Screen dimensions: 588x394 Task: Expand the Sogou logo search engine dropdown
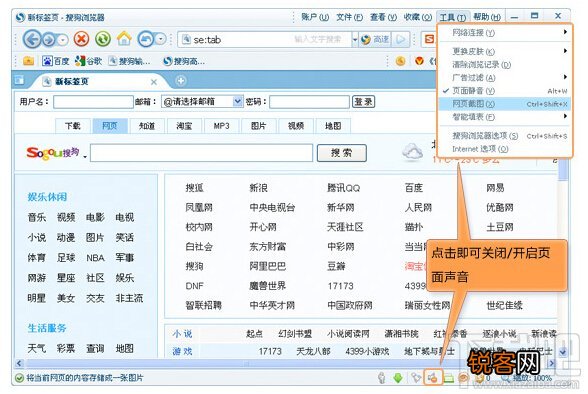(85, 157)
